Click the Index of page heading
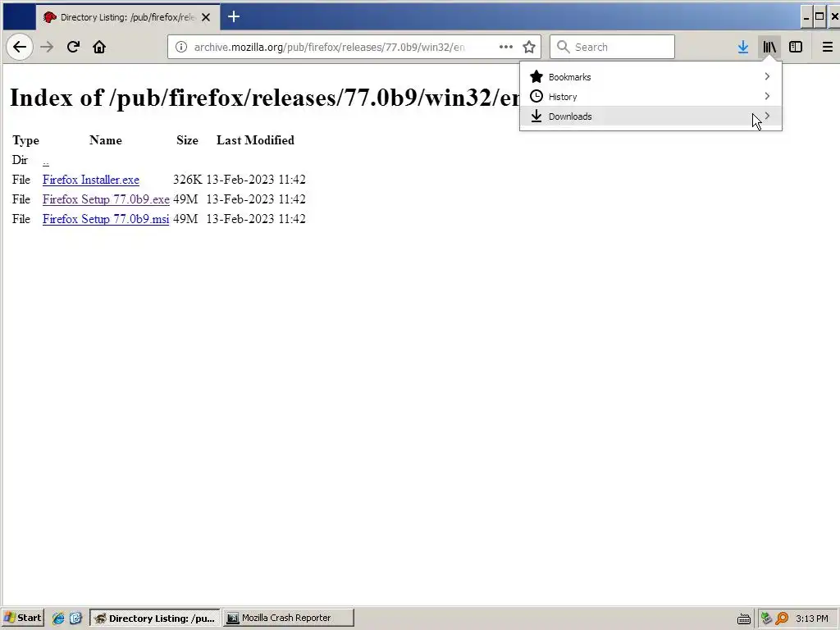 [x=265, y=98]
